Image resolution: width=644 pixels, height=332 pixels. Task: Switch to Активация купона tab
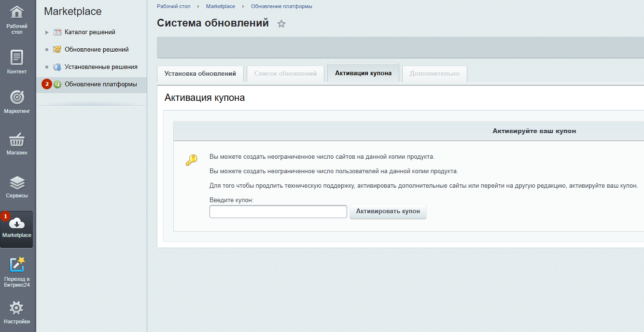click(363, 74)
